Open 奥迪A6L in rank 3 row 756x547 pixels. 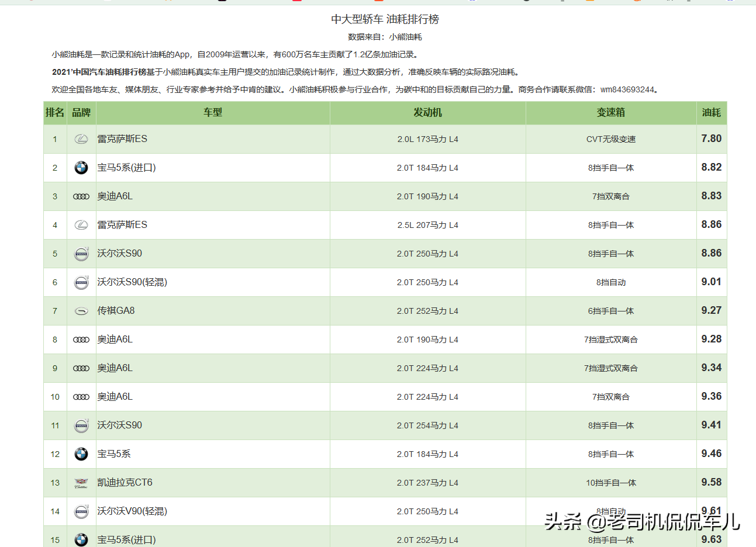click(115, 196)
